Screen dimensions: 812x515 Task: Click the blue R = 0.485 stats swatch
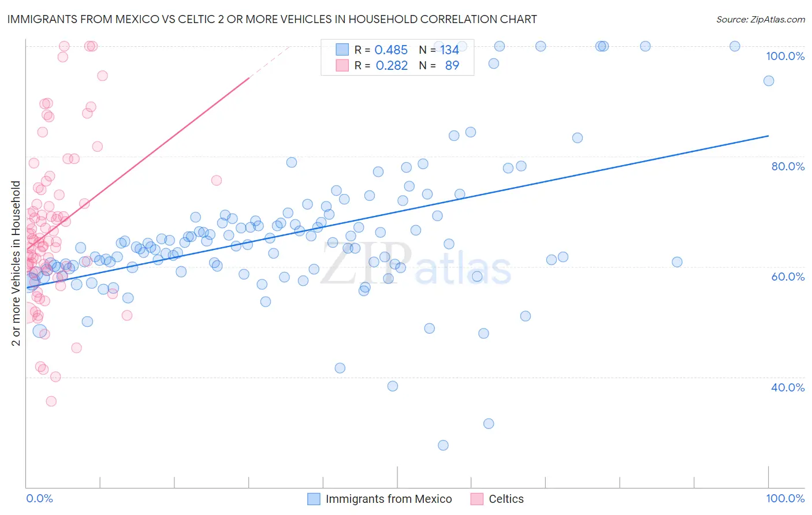click(x=342, y=50)
